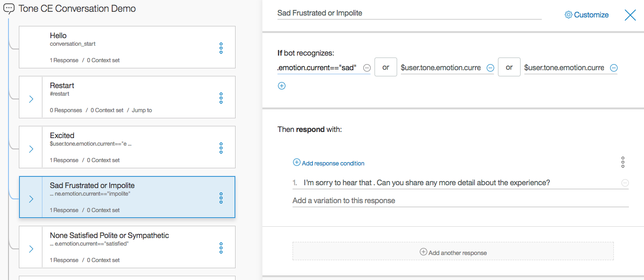Expand the Sad Frustrated or Impolite node
Viewport: 644px width, 280px height.
31,199
